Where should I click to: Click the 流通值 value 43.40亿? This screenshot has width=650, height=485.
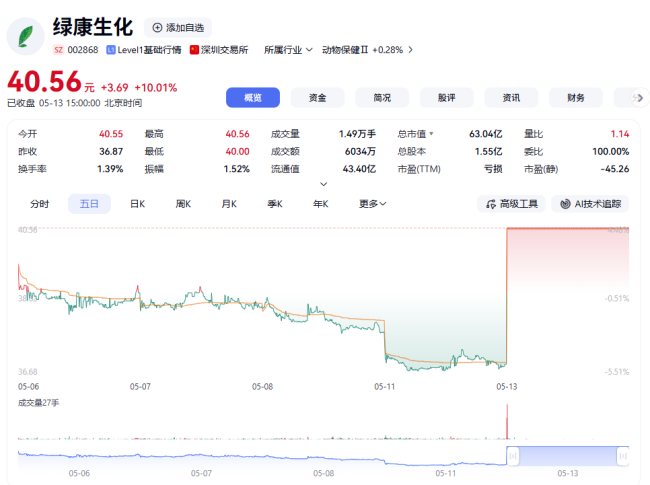[x=359, y=169]
